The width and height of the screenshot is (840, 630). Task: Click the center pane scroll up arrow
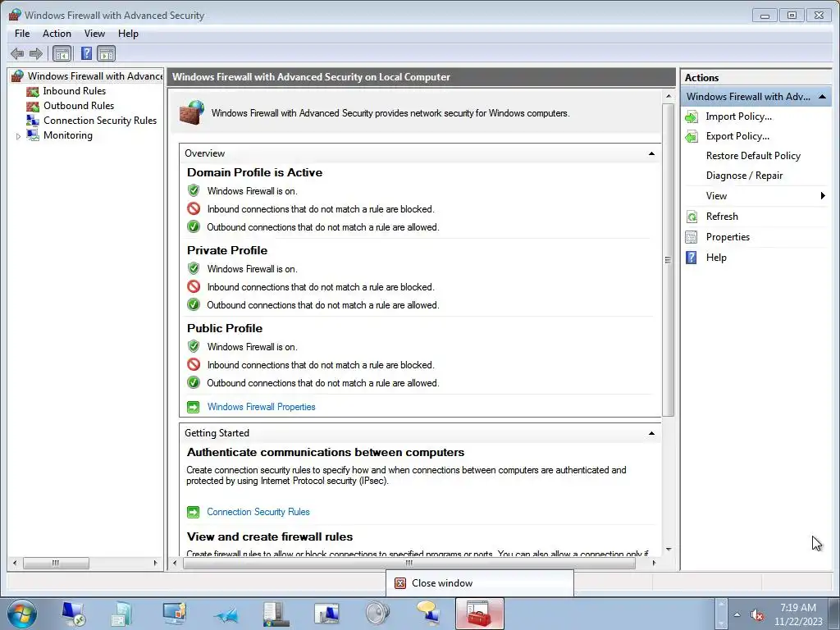(x=668, y=96)
